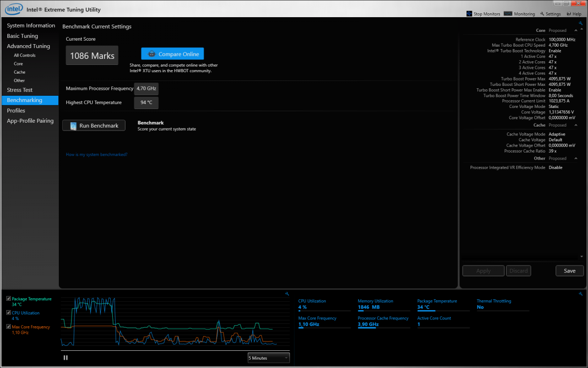Collapse the Cache section in the settings summary
The height and width of the screenshot is (368, 588).
[576, 125]
